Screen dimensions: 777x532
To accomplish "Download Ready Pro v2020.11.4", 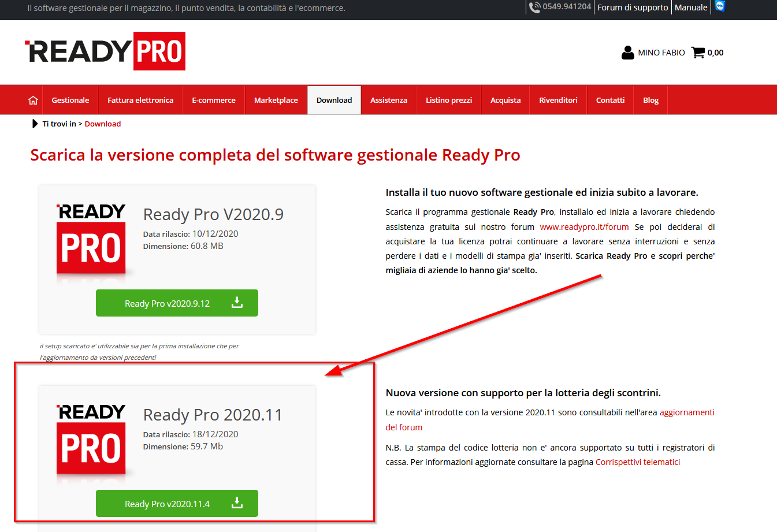I will tap(177, 503).
